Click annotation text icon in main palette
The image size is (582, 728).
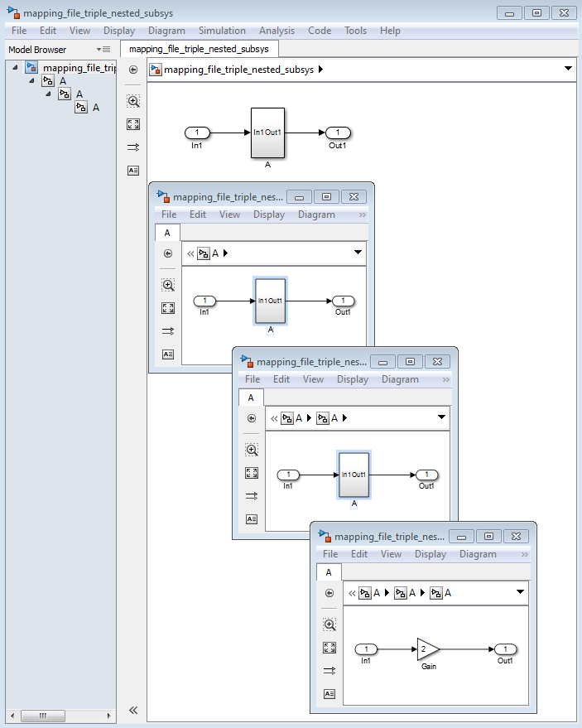point(133,171)
